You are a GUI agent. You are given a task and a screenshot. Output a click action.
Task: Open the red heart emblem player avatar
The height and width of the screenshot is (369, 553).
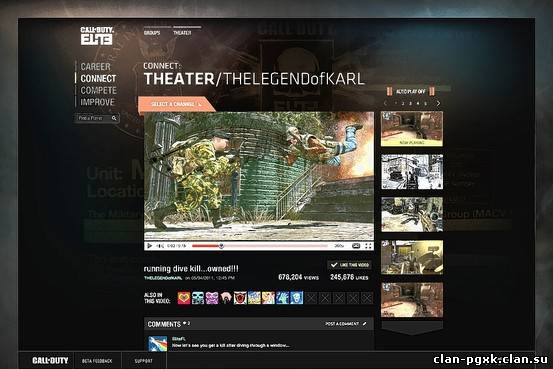pos(184,298)
